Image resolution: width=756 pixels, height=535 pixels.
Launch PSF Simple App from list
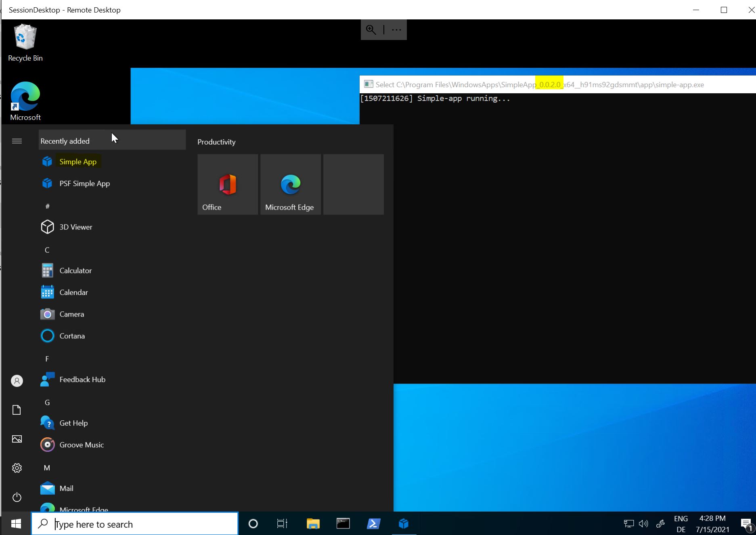tap(112, 183)
